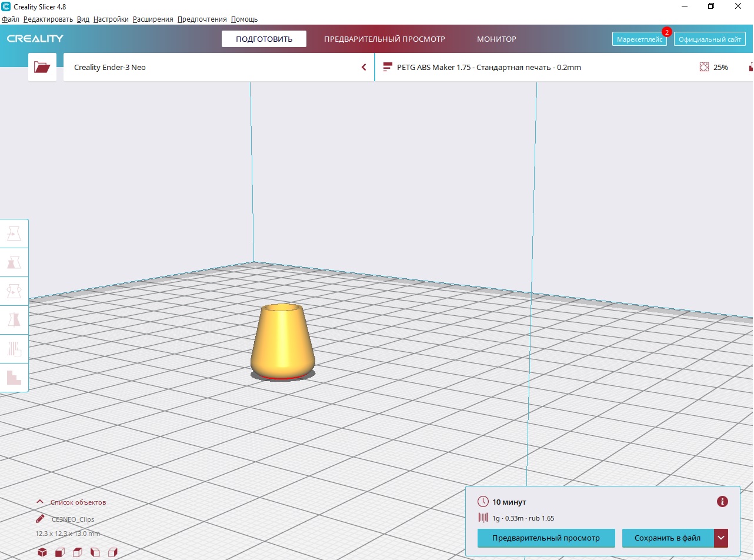The image size is (754, 560).
Task: Click the clock icon next to 10 минут
Action: (x=483, y=502)
